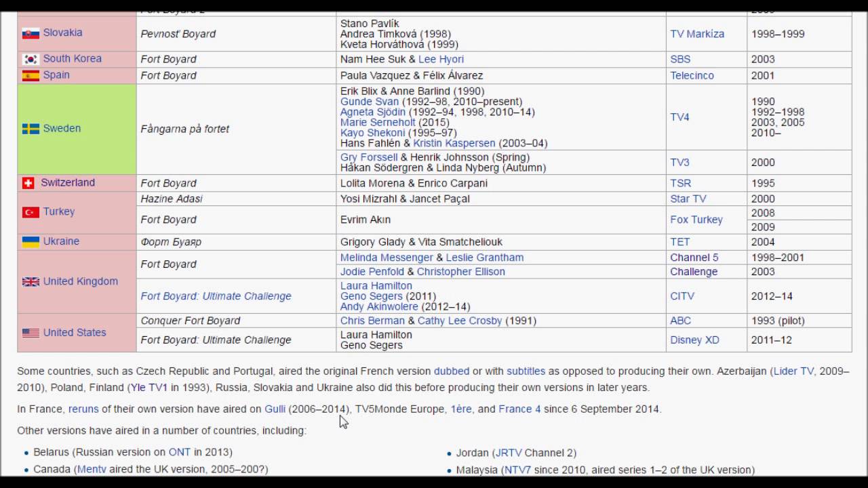Open the ONT link in Belarus entry
The height and width of the screenshot is (488, 868).
point(180,452)
